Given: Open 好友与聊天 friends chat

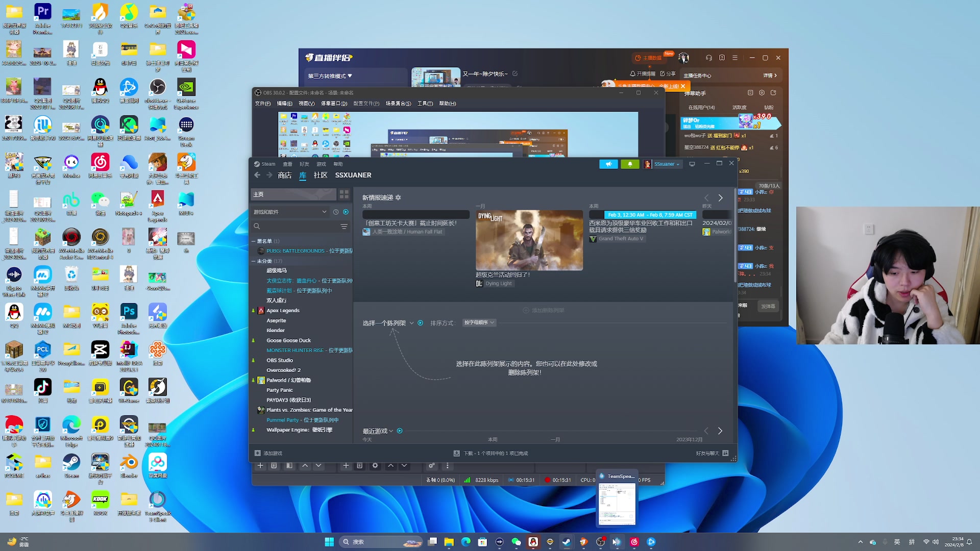Looking at the screenshot, I should pyautogui.click(x=712, y=453).
